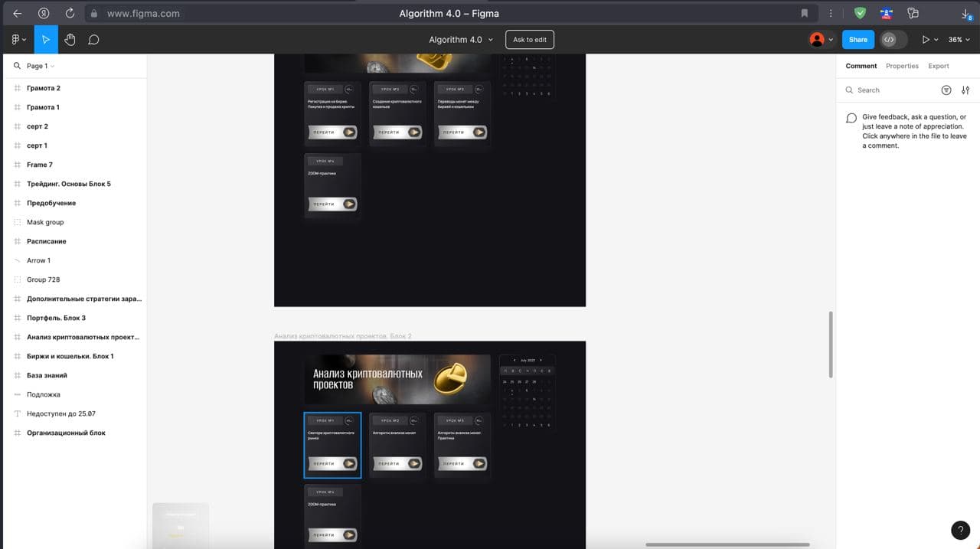Select the Move tool in toolbar
The image size is (980, 549).
[46, 40]
